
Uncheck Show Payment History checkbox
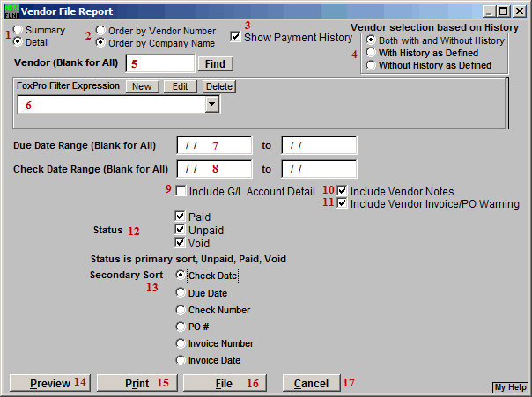[236, 37]
